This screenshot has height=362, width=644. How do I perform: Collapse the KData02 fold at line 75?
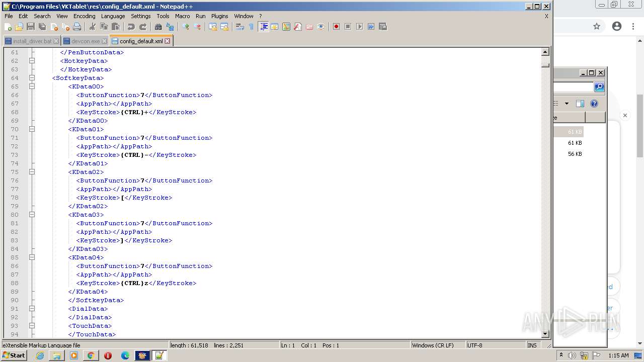tap(32, 172)
